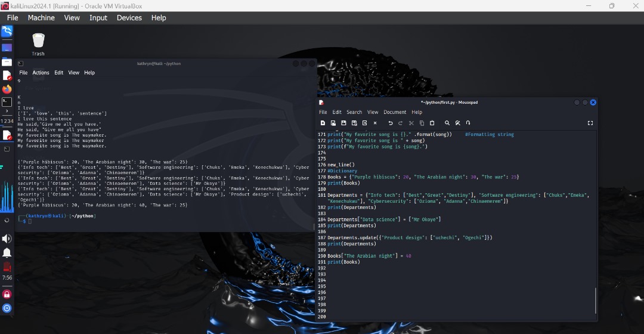This screenshot has height=334, width=644.
Task: Open Mousepad's File menu
Action: 323,112
